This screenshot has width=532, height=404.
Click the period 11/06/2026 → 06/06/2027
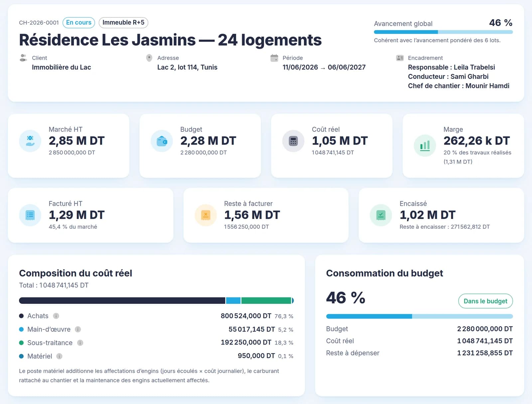click(x=324, y=67)
